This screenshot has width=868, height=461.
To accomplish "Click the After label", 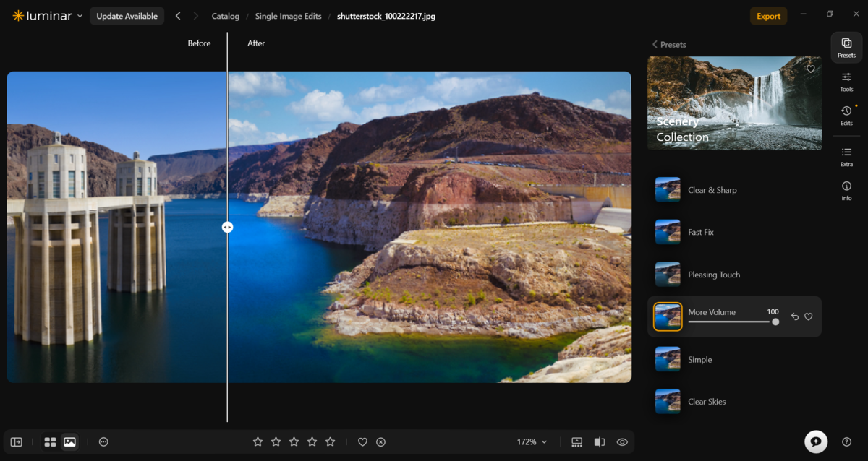I will point(256,43).
